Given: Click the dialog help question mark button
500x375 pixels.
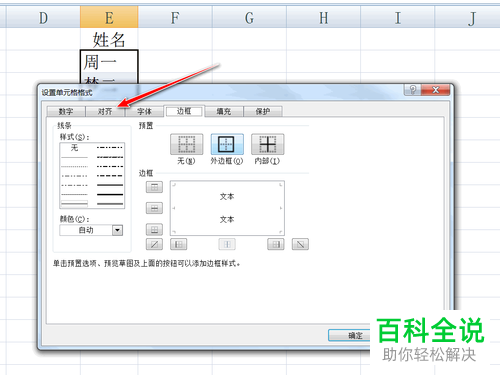Looking at the screenshot, I should [x=413, y=90].
